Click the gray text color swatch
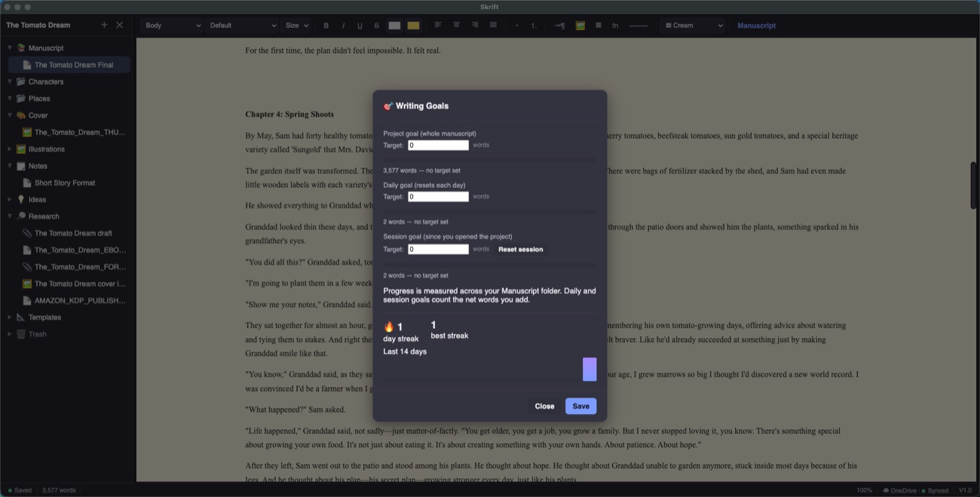This screenshot has height=497, width=980. [x=394, y=26]
